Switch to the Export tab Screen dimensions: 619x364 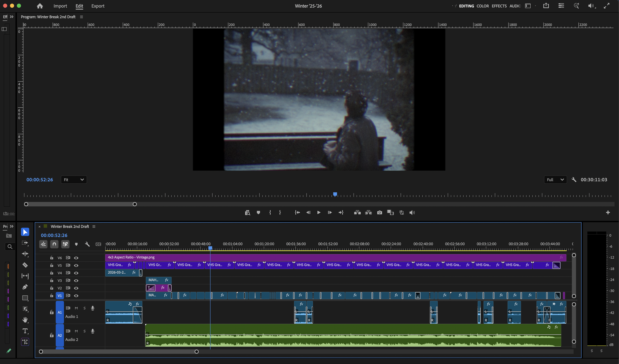click(x=98, y=6)
